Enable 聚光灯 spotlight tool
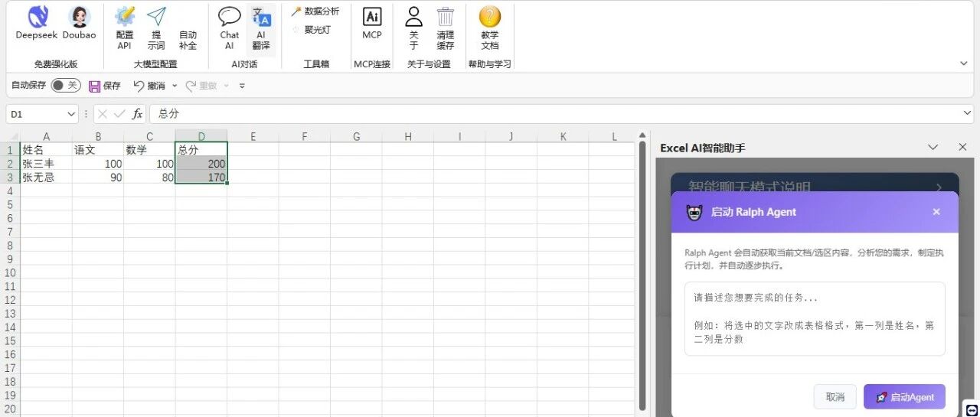980x417 pixels. pyautogui.click(x=311, y=30)
